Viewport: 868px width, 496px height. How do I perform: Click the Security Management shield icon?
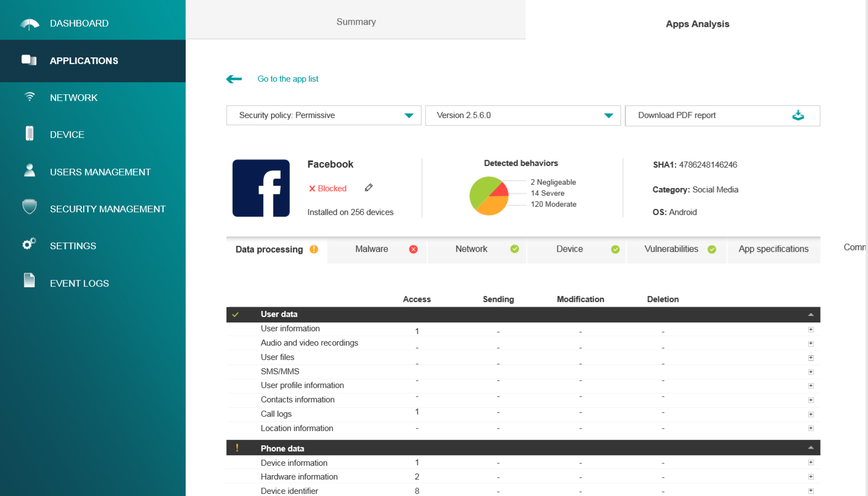(x=30, y=207)
